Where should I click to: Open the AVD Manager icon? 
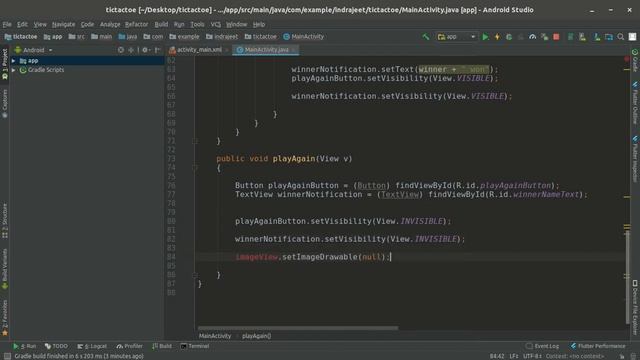[x=571, y=37]
